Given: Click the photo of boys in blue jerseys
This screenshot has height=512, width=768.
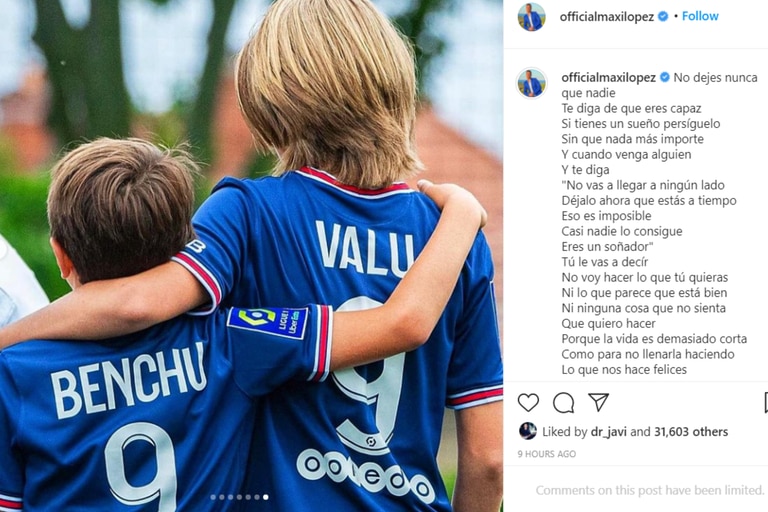Looking at the screenshot, I should tap(251, 256).
